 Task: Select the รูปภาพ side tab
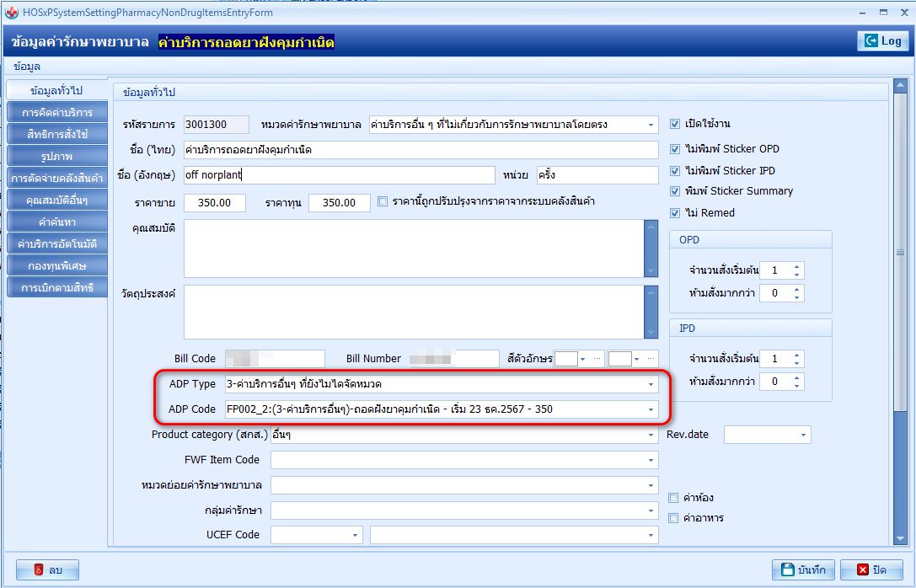(x=57, y=157)
